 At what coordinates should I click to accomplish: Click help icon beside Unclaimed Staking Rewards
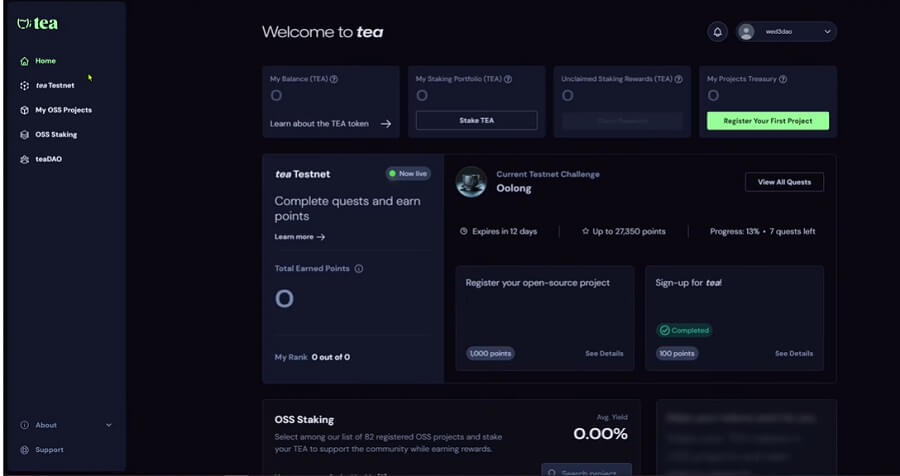(x=678, y=79)
